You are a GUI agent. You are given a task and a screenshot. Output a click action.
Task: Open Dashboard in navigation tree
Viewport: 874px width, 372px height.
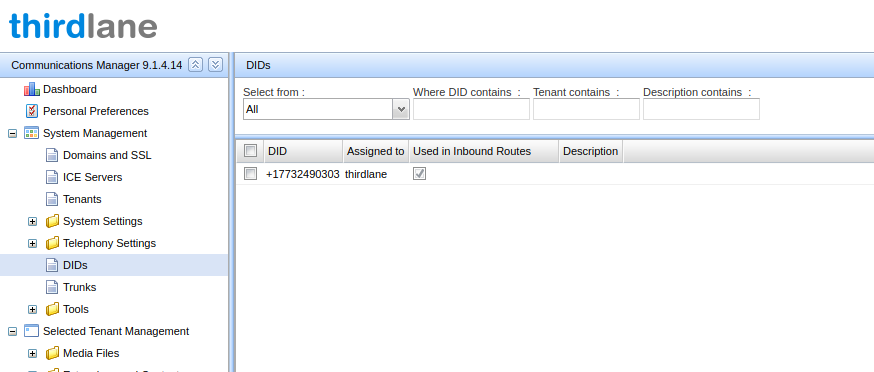[70, 89]
